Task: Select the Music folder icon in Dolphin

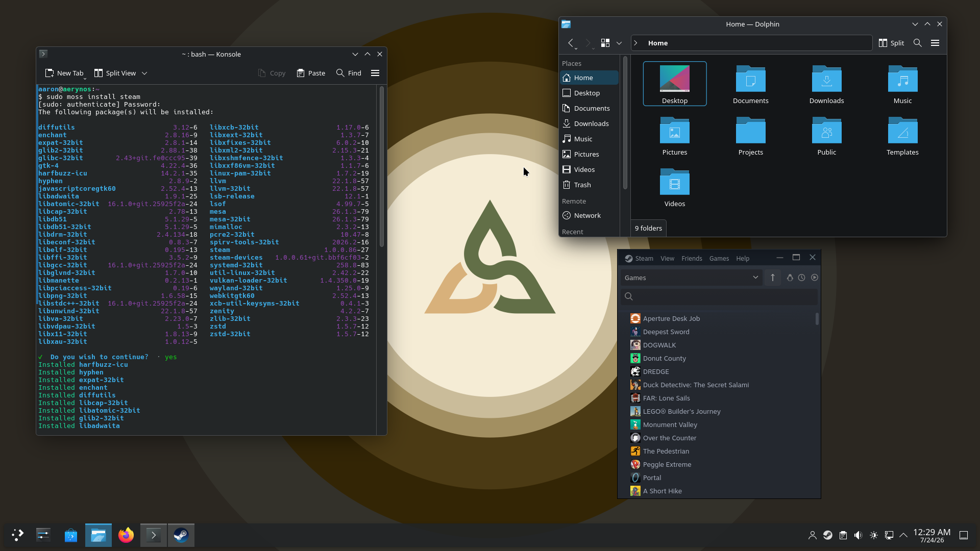Action: (x=902, y=84)
